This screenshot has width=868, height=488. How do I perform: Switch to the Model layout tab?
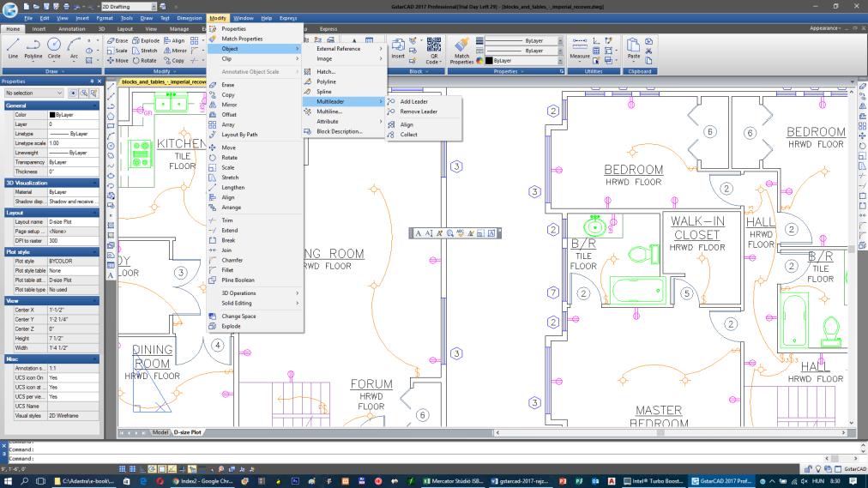[x=160, y=432]
